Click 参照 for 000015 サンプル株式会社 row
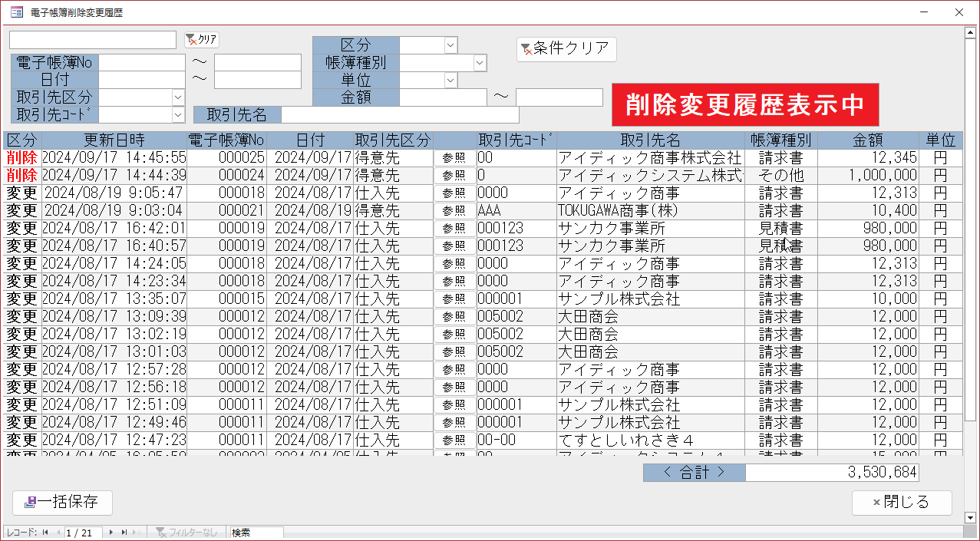980x541 pixels. [454, 299]
